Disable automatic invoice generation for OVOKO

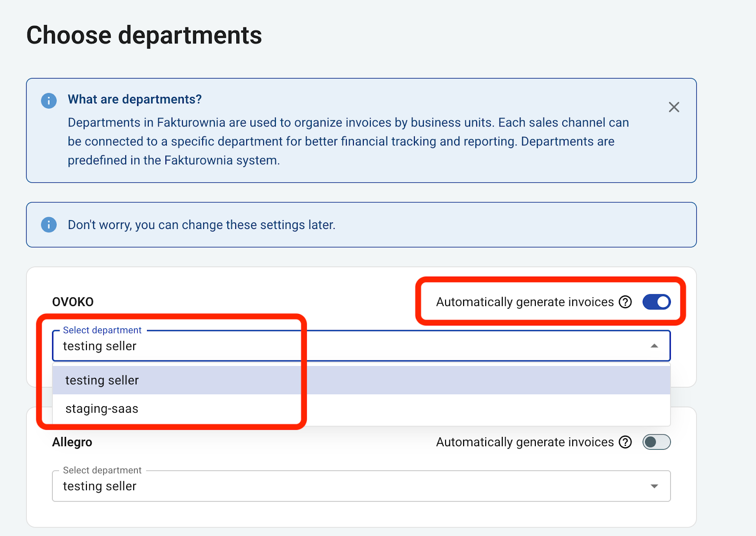pyautogui.click(x=656, y=302)
